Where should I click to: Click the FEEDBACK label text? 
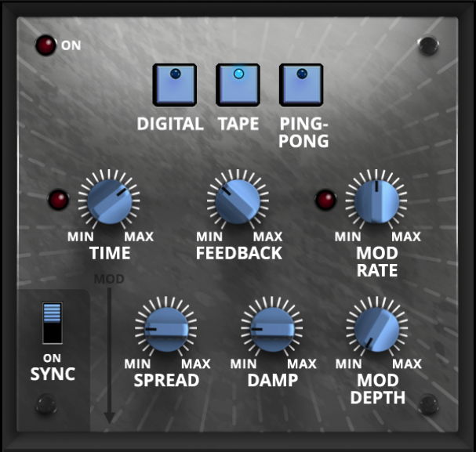coord(239,253)
